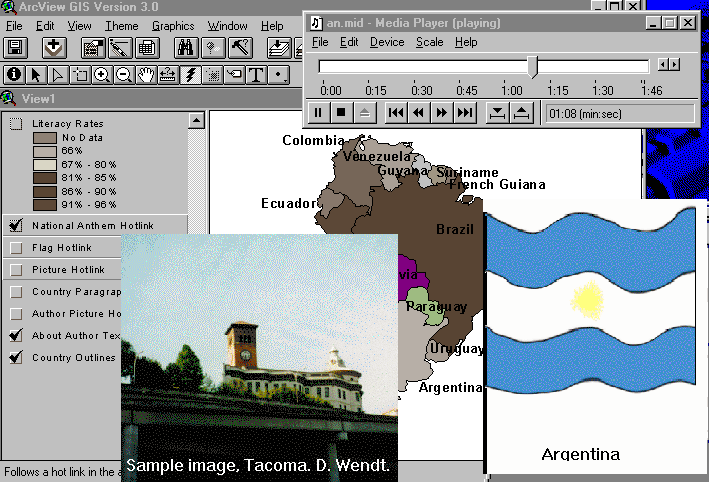Click the Media Player left scroll arrow
This screenshot has height=482, width=709.
coord(663,65)
